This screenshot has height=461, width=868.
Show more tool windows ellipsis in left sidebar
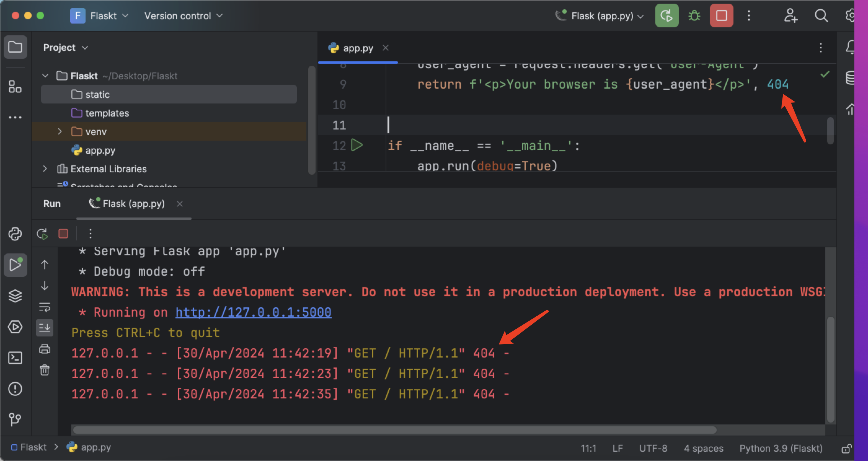click(x=15, y=117)
